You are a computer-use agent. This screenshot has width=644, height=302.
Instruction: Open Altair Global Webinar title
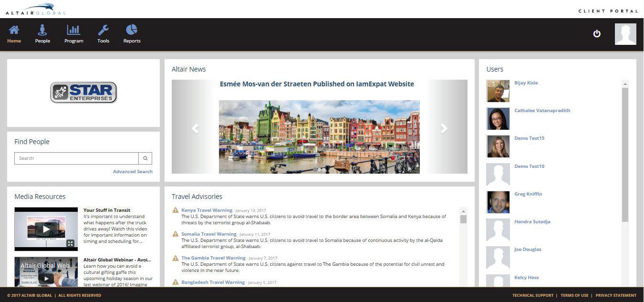pos(117,260)
